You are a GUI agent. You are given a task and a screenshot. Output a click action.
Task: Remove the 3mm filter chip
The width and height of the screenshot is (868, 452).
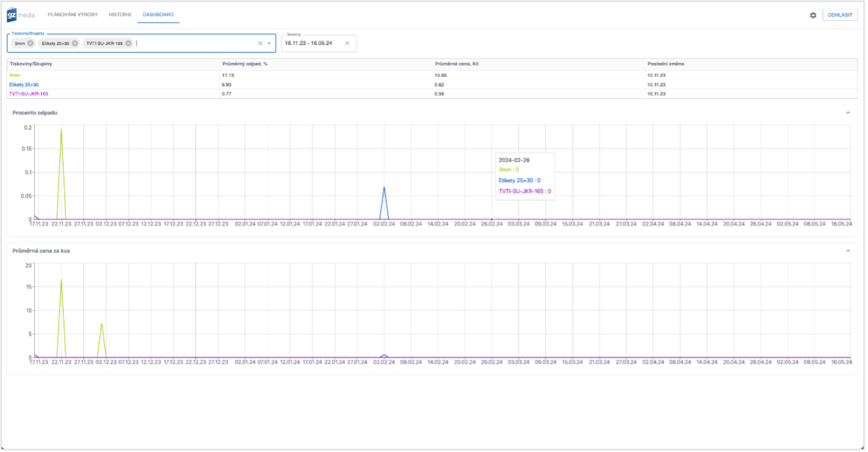pyautogui.click(x=29, y=43)
